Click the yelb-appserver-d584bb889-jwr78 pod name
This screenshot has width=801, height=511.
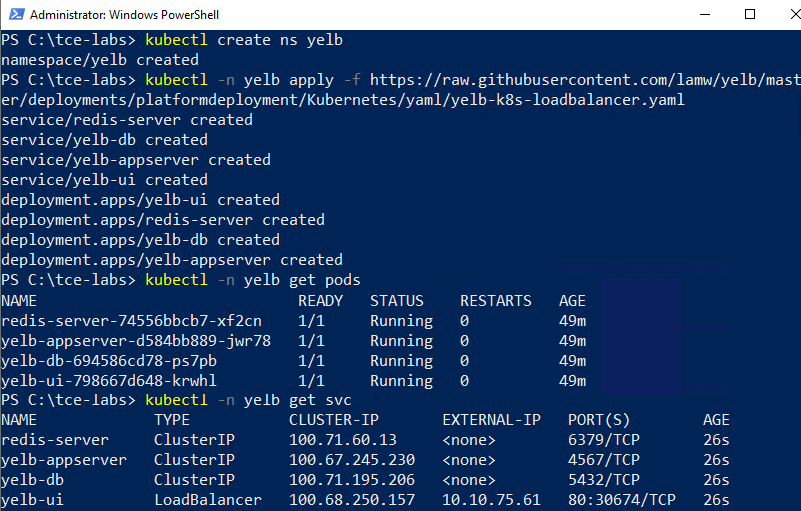(136, 341)
